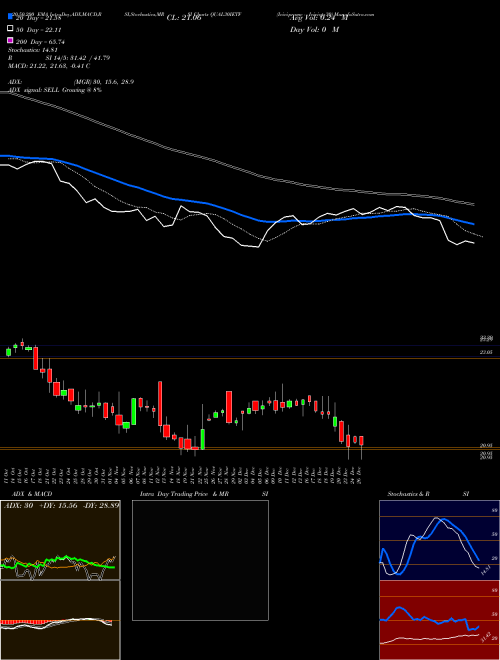This screenshot has height=660, width=500.
Task: Click the 'CL: 21.06' closing price label
Action: tap(184, 18)
